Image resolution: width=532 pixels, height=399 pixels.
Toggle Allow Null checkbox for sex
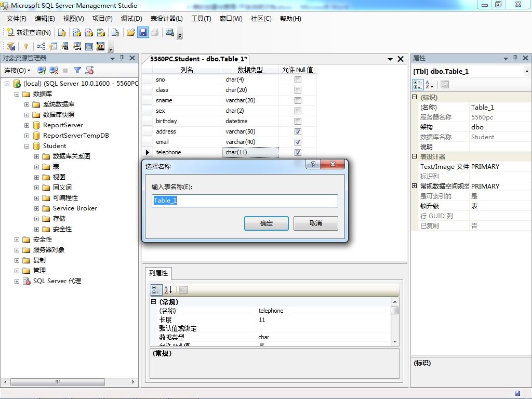pyautogui.click(x=298, y=111)
